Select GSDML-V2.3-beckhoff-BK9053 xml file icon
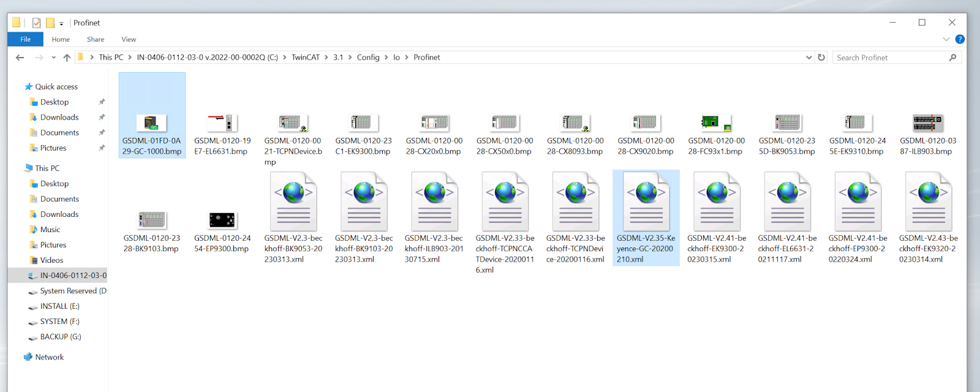Screen dimensions: 980x392 pos(293,202)
